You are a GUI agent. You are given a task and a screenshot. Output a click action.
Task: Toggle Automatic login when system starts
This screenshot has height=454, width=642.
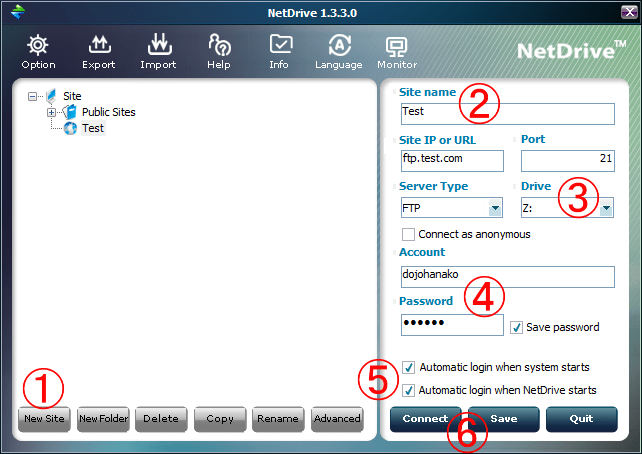408,367
